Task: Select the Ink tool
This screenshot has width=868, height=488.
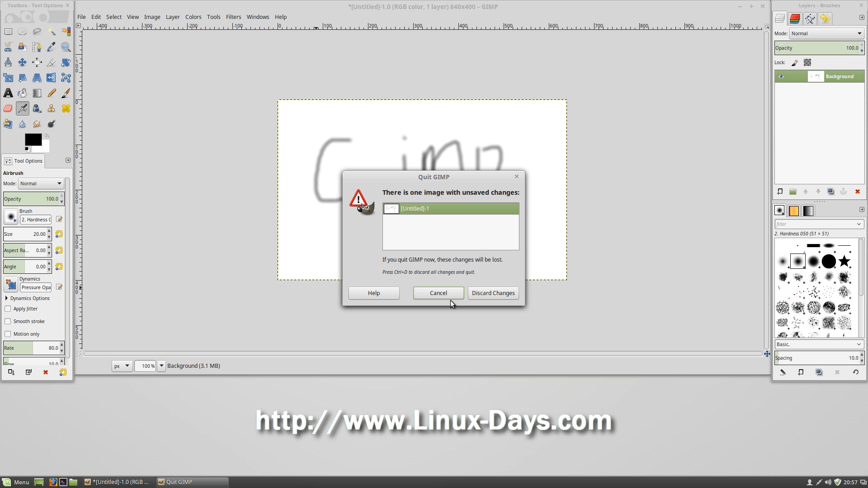Action: click(37, 108)
